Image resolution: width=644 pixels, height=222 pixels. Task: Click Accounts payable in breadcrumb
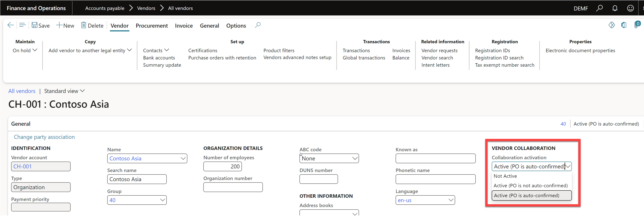[105, 8]
